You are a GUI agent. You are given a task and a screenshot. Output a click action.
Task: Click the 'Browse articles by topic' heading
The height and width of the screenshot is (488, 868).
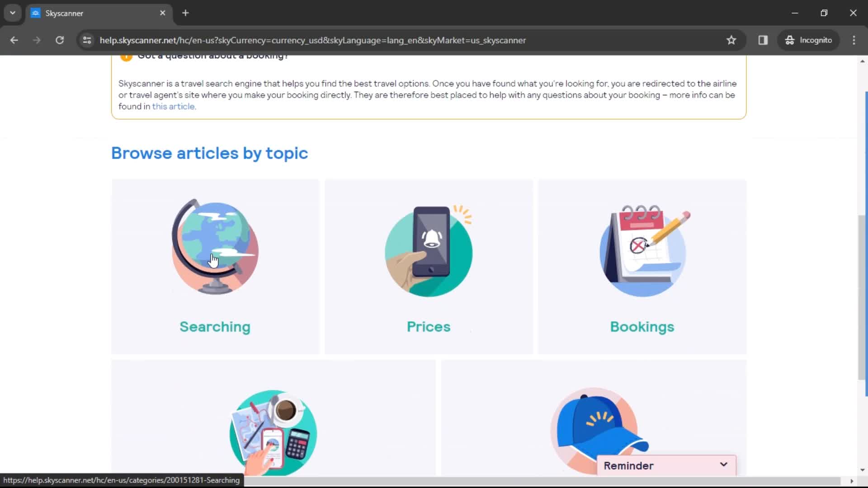point(210,154)
